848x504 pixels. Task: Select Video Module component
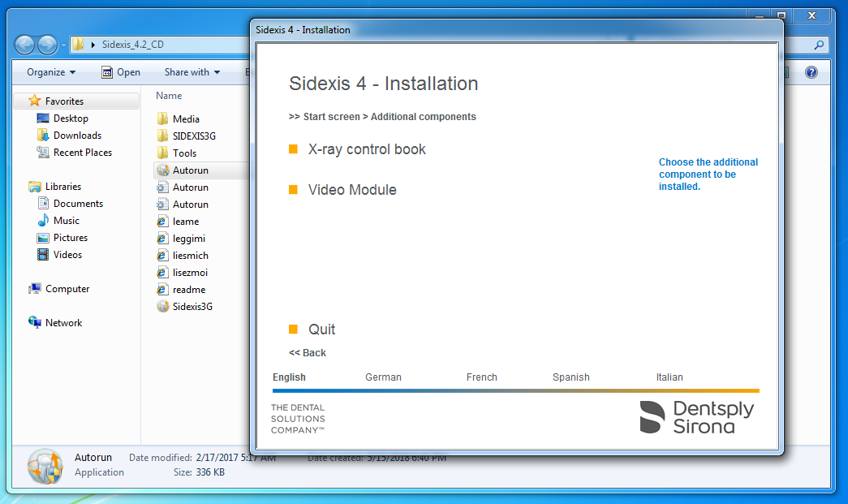click(x=352, y=190)
